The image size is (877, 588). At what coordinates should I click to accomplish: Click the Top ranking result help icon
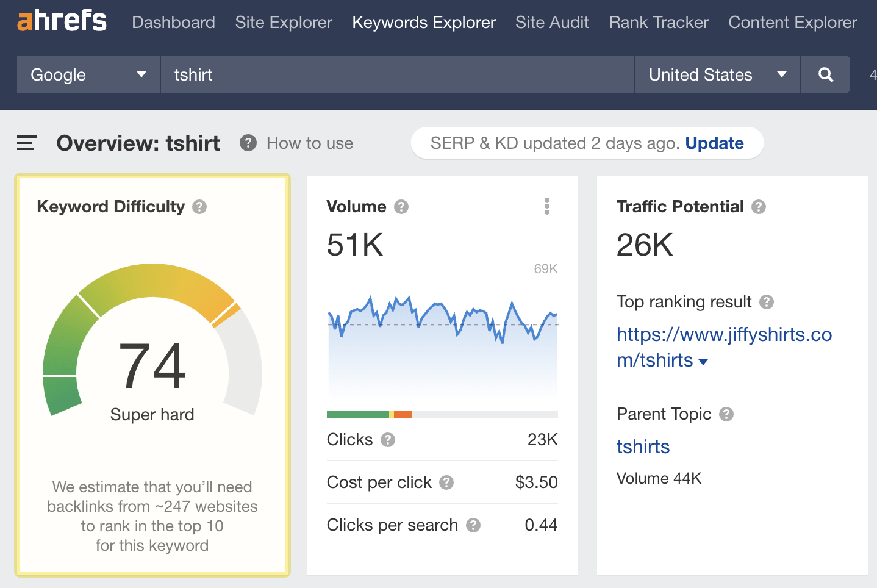(767, 302)
